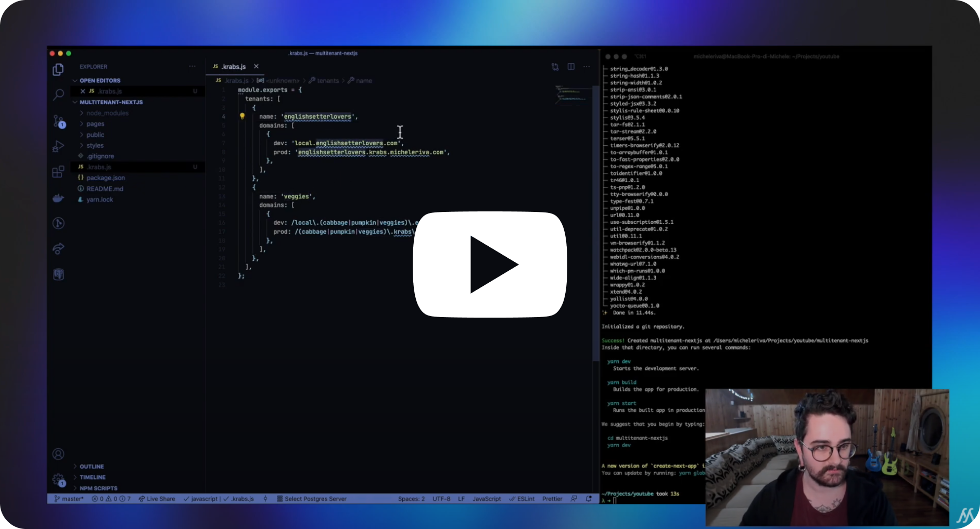Click the 'veggies' name string in code
The width and height of the screenshot is (980, 529).
point(297,196)
